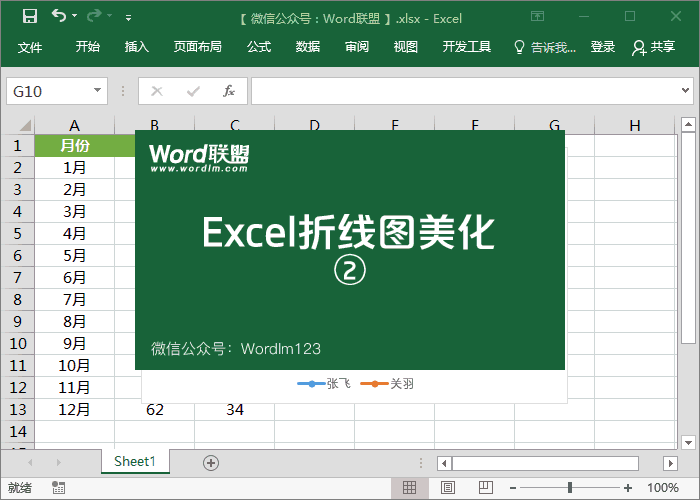Screen dimensions: 700x500
Task: Switch to the 公式 ribbon tab
Action: (x=259, y=46)
